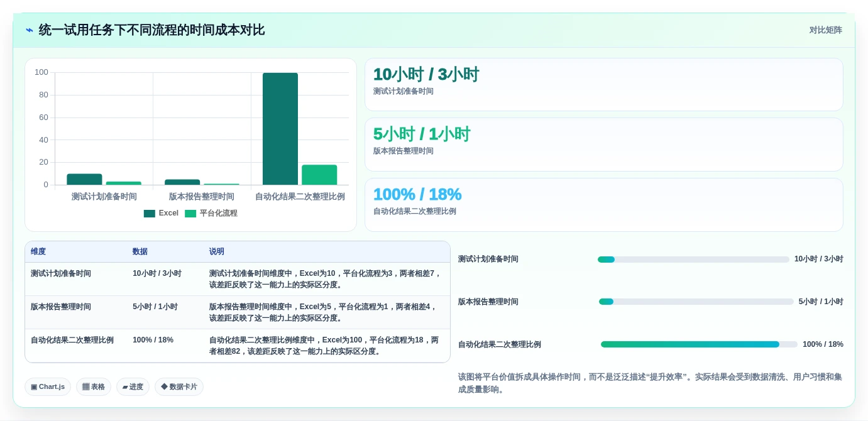Click table row name 自动化结果二次整理比例
Screen dimensions: 868x421
72,340
